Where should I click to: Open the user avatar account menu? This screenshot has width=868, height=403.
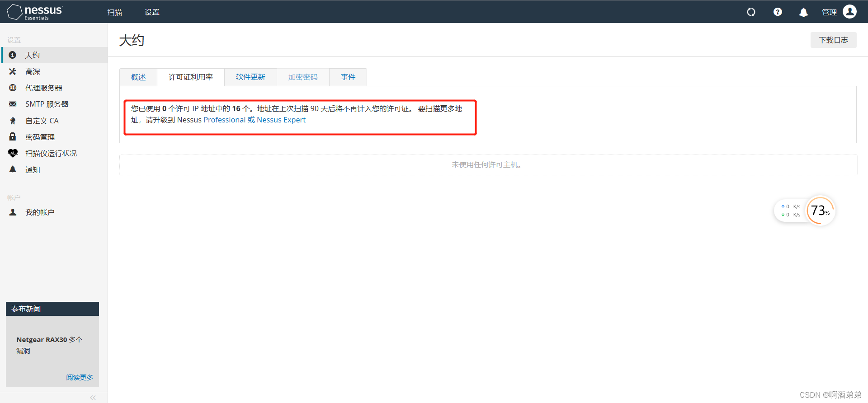tap(849, 12)
